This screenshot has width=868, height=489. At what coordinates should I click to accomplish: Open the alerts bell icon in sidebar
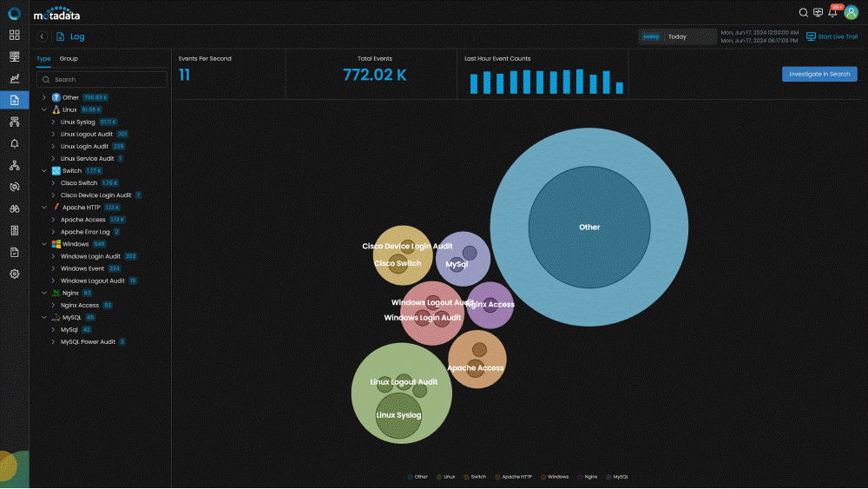tap(15, 143)
